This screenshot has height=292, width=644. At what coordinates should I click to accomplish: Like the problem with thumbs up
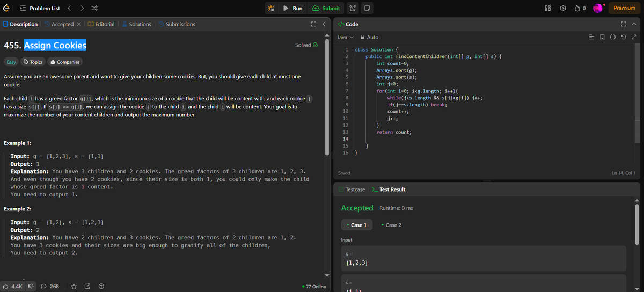click(13, 286)
